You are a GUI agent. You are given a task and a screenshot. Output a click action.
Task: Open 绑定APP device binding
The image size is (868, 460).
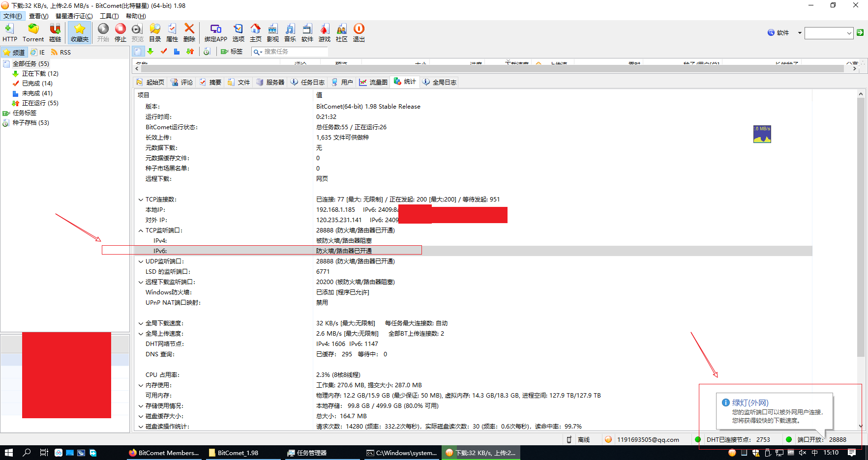216,32
